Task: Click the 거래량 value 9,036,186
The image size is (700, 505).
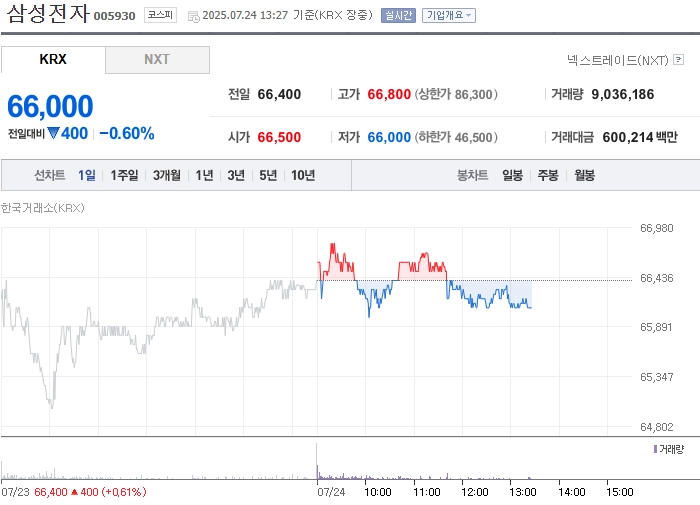Action: point(622,94)
